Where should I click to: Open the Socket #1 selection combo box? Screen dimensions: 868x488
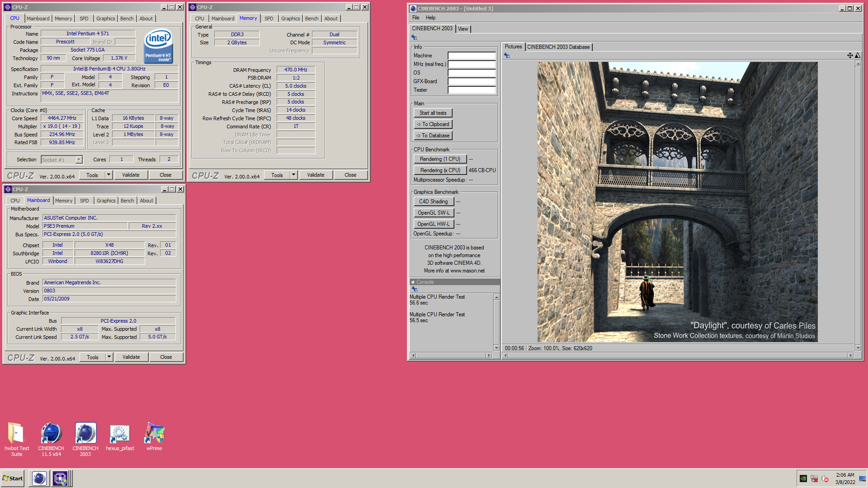click(x=62, y=160)
